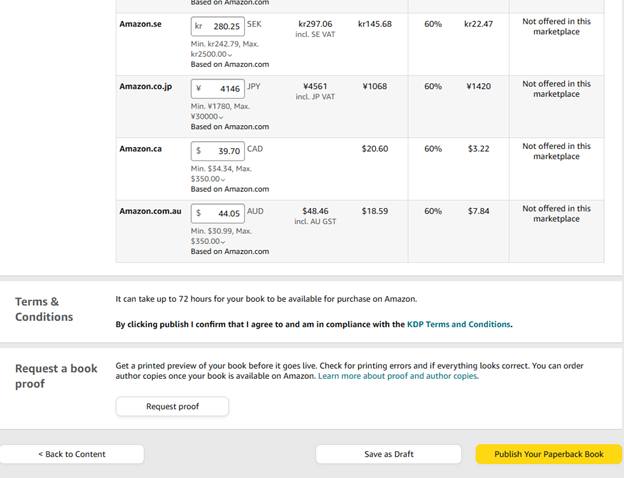Select the kr297.06 incl. SE VAT price
Image resolution: width=624 pixels, height=478 pixels.
pos(315,29)
